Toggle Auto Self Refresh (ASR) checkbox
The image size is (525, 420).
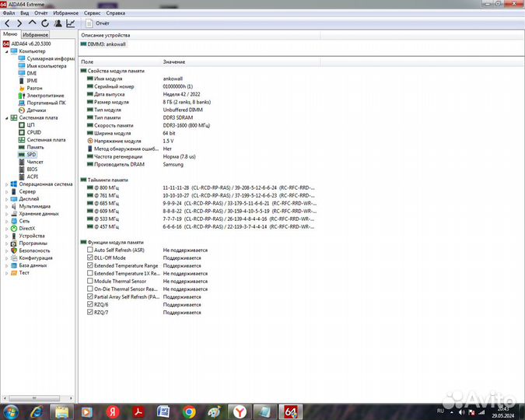[90, 250]
